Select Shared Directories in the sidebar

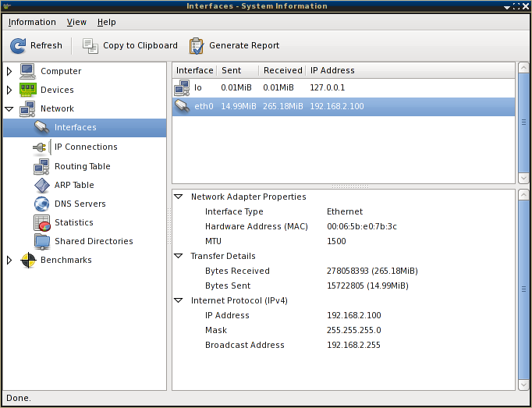[x=94, y=241]
